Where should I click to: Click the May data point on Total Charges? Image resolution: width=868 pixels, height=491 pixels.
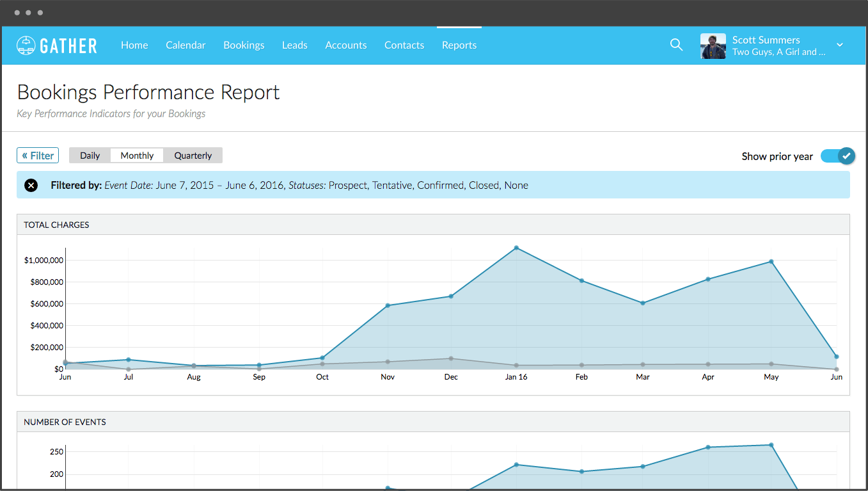[771, 262]
